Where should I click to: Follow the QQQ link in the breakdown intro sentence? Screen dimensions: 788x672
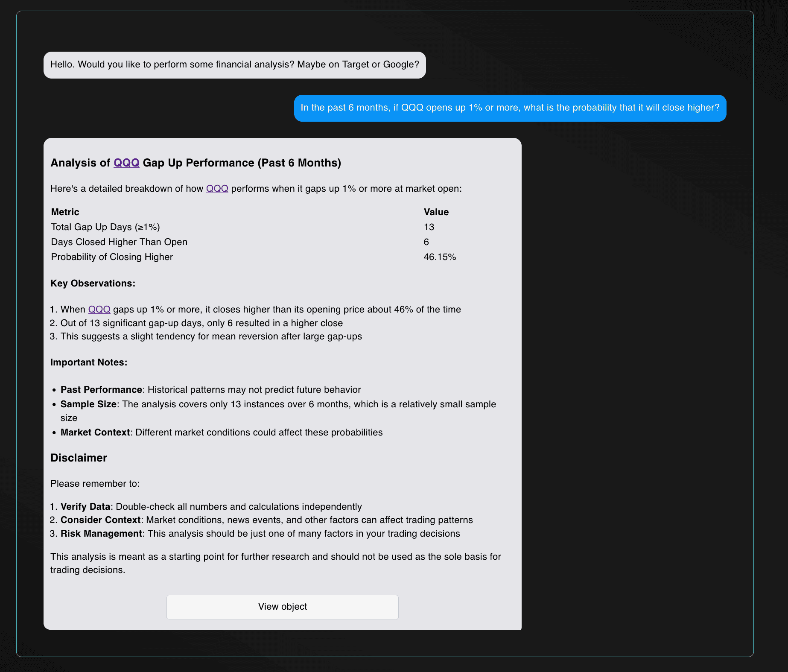pyautogui.click(x=217, y=189)
